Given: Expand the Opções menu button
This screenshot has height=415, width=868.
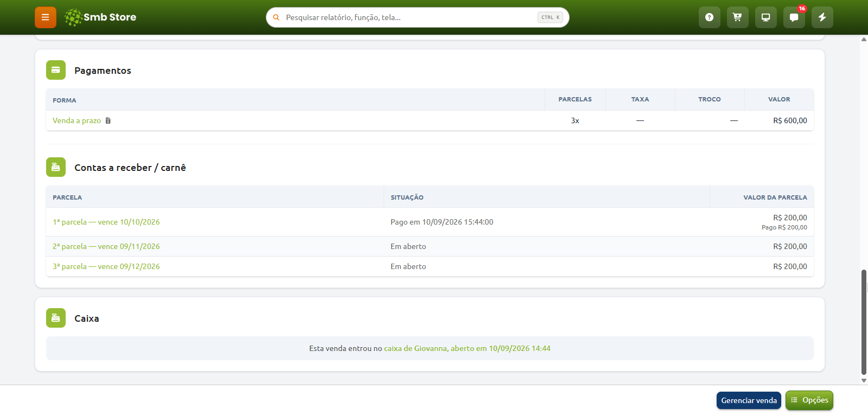Looking at the screenshot, I should (809, 400).
